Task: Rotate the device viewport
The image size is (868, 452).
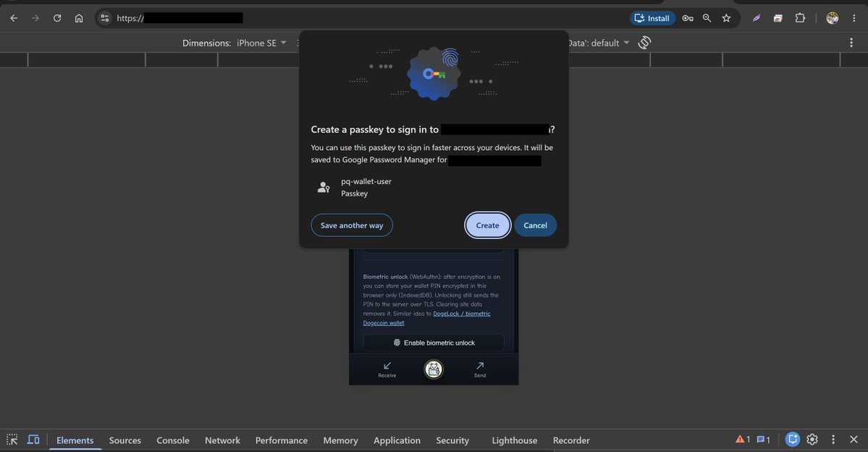Action: click(x=644, y=43)
